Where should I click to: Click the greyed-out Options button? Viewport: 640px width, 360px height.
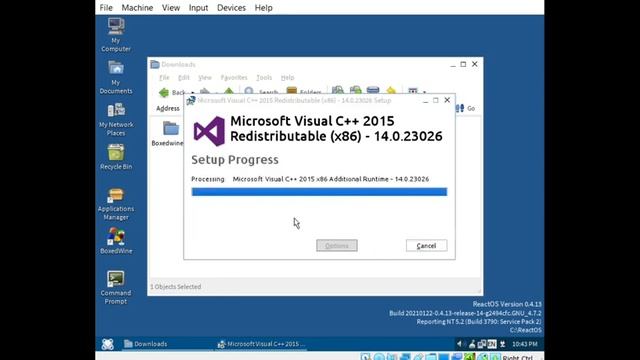[x=337, y=246]
